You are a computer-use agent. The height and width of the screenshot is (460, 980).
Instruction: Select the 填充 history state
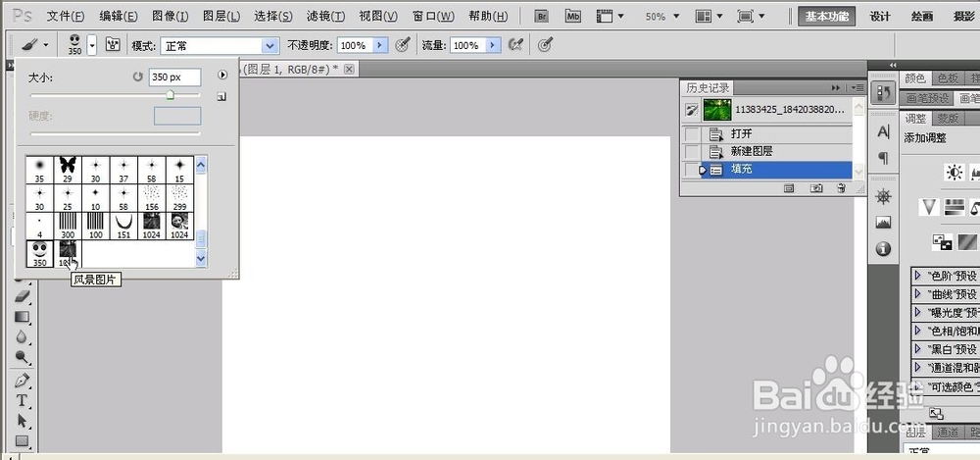pos(775,169)
